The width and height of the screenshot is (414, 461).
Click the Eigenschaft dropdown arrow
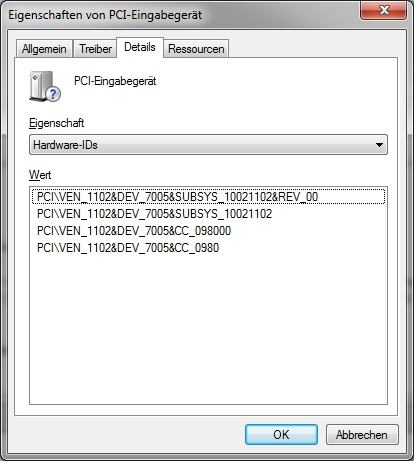379,145
